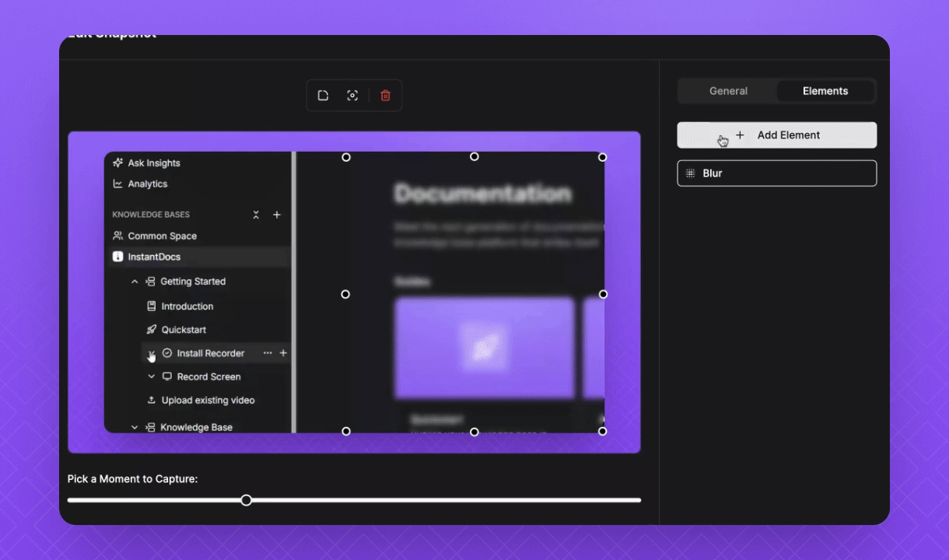949x560 pixels.
Task: Open the Quickstart page
Action: pos(184,330)
